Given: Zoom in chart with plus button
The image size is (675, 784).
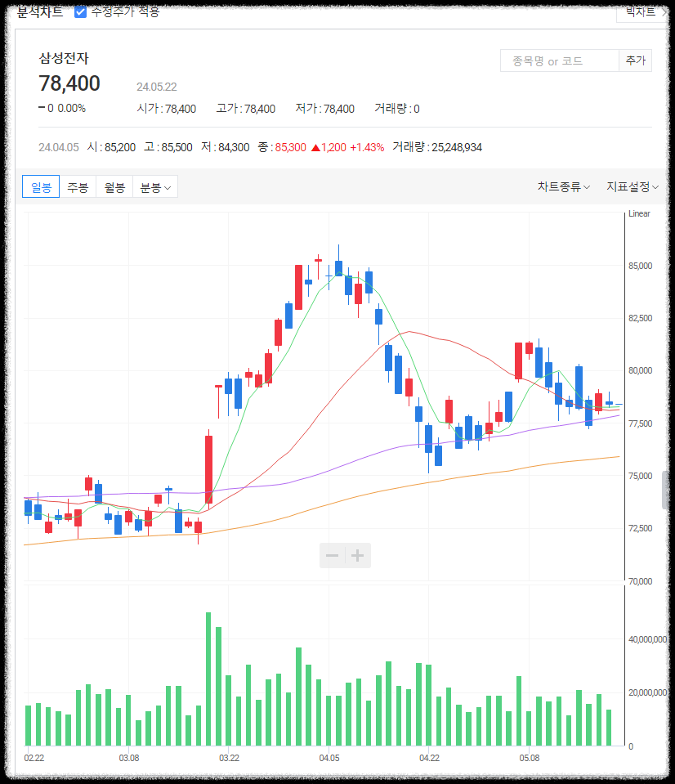Looking at the screenshot, I should [x=358, y=555].
